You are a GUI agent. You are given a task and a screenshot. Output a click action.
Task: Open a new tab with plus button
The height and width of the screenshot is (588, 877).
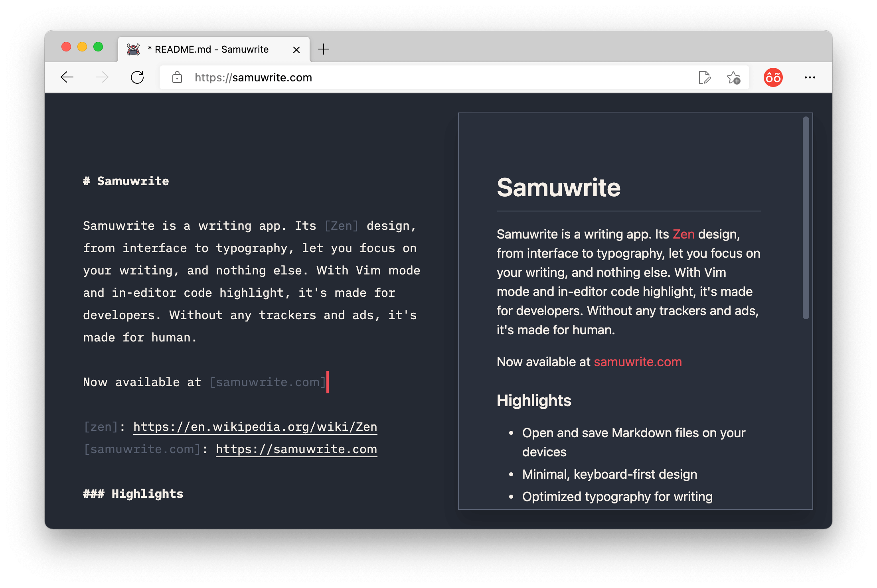323,49
